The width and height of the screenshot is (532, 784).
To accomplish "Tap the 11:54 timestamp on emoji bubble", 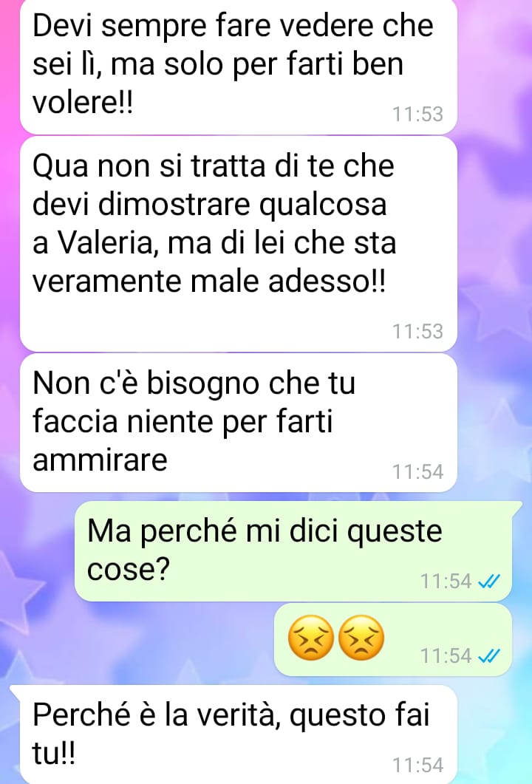I will 446,655.
